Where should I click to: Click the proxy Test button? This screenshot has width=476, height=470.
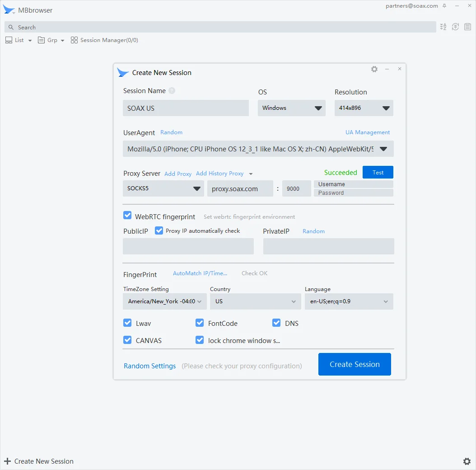pos(378,172)
